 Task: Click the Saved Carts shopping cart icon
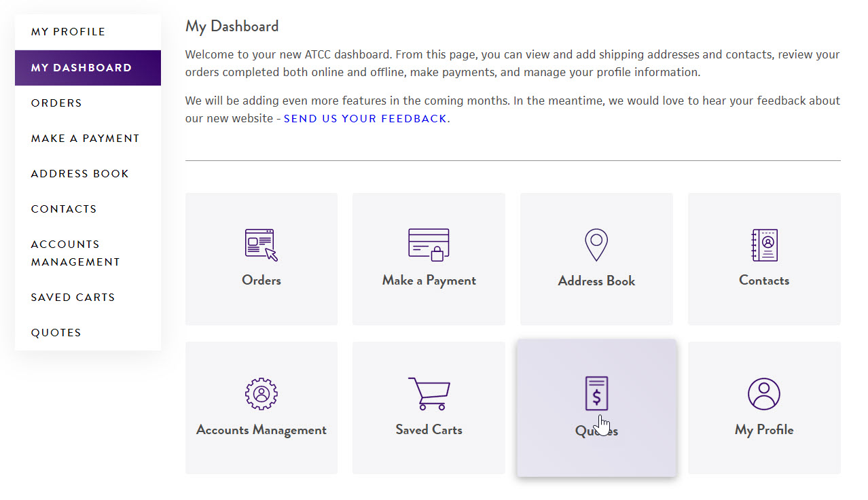pyautogui.click(x=429, y=394)
